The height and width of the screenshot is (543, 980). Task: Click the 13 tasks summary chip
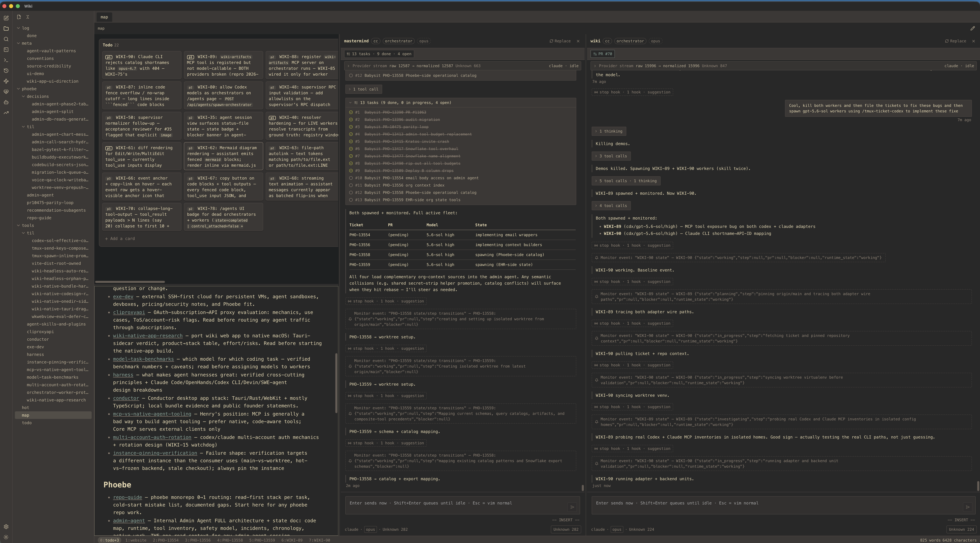[x=379, y=54]
